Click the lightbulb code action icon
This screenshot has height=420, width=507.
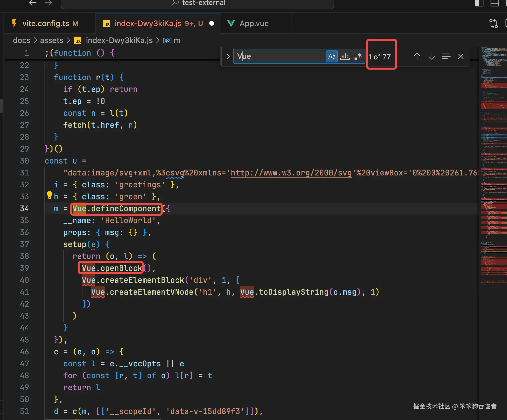[50, 195]
